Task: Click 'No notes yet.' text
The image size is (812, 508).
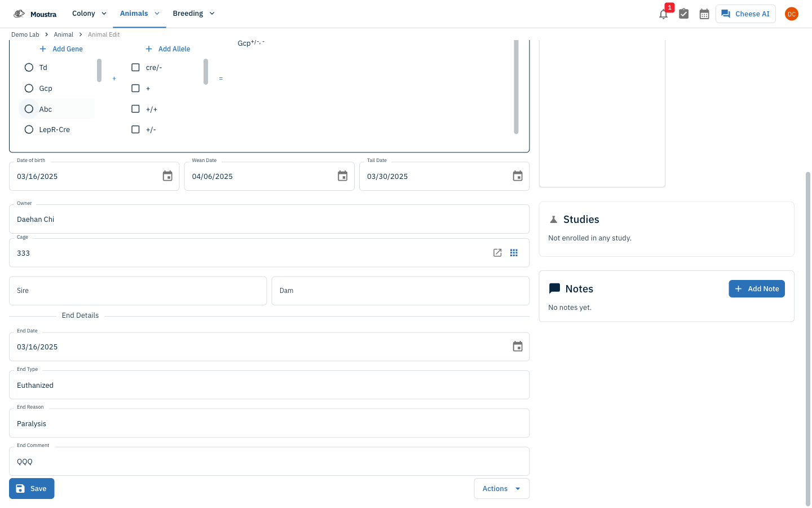Action: coord(570,308)
